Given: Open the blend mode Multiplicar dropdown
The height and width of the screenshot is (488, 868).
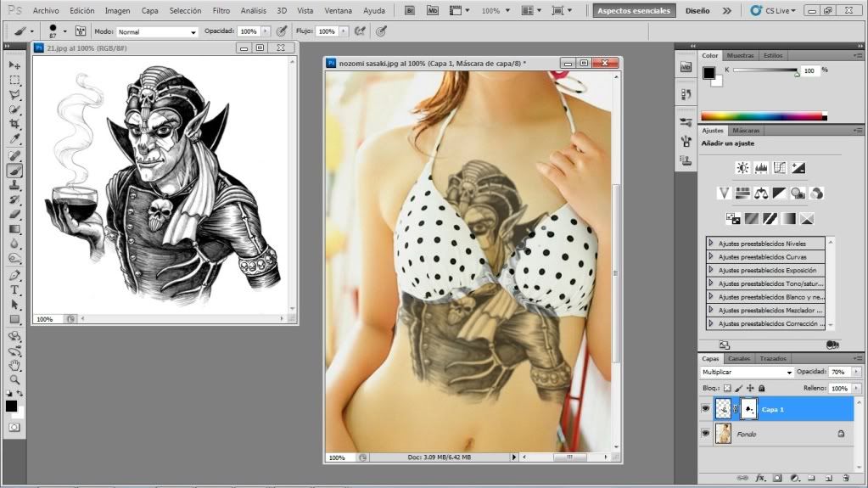Looking at the screenshot, I should point(746,373).
